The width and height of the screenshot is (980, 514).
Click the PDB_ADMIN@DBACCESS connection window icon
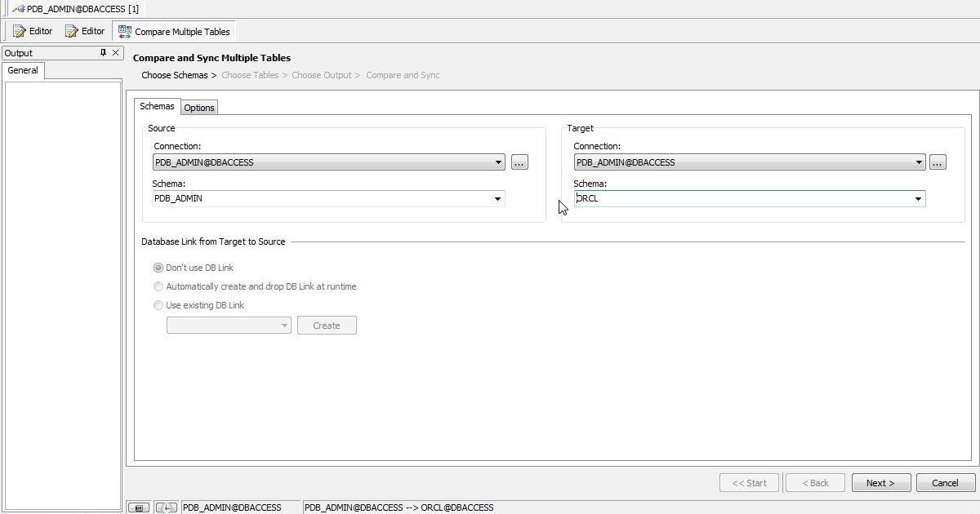pos(18,9)
